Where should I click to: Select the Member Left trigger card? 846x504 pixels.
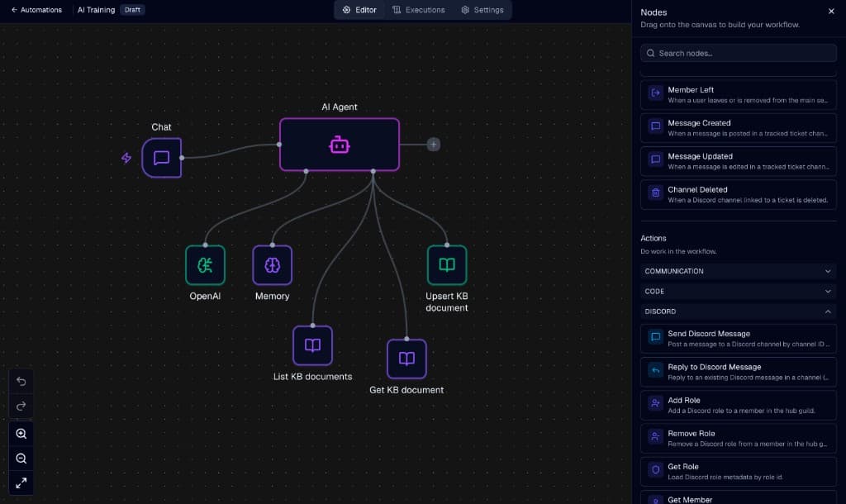[x=738, y=94]
